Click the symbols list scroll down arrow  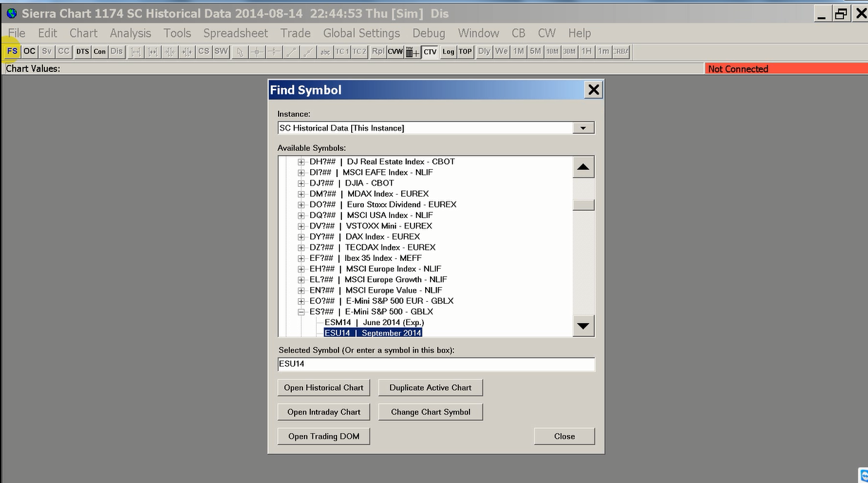tap(583, 326)
